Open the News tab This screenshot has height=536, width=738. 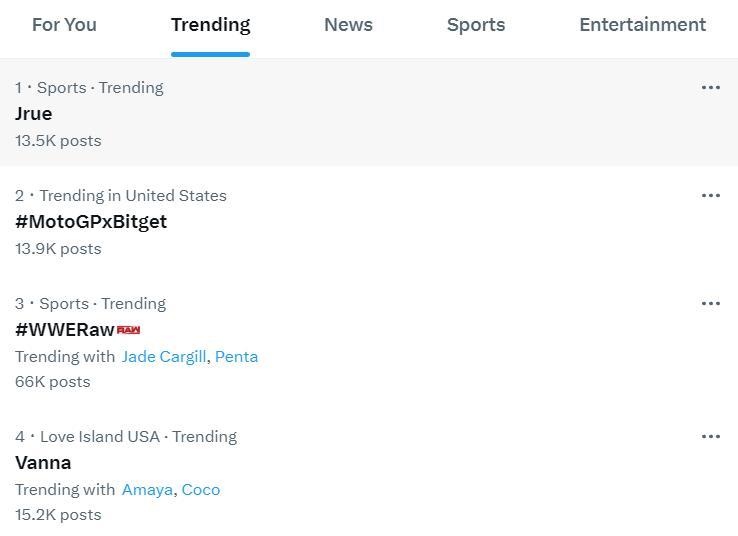tap(348, 25)
